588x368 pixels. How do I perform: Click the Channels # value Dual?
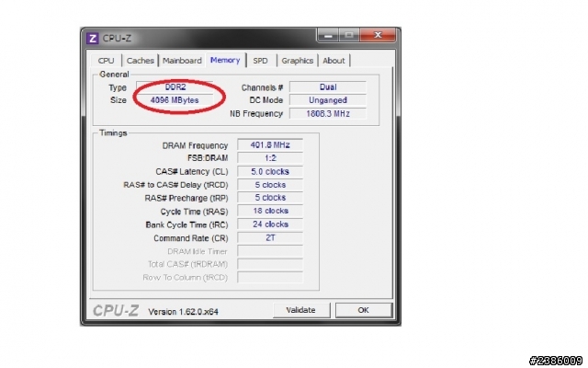[328, 87]
